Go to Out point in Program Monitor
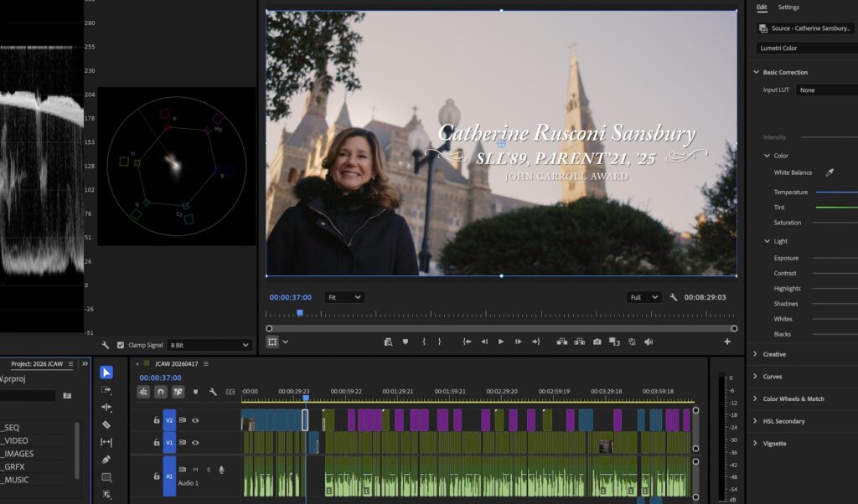Viewport: 858px width, 504px height. (x=535, y=342)
